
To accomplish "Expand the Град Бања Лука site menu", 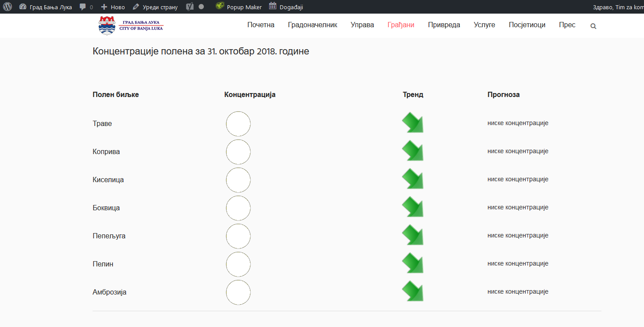I will 46,7.
